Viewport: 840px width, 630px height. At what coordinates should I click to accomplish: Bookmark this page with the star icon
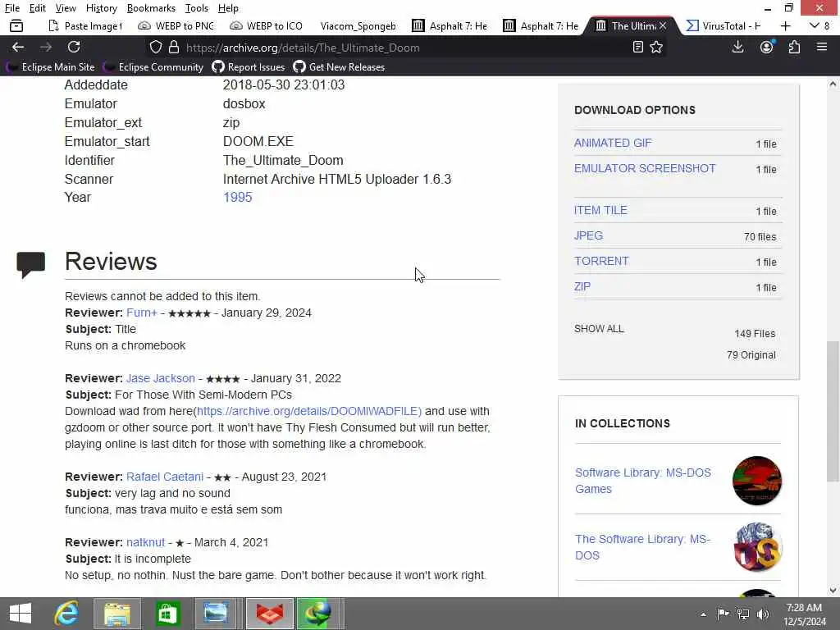(656, 47)
